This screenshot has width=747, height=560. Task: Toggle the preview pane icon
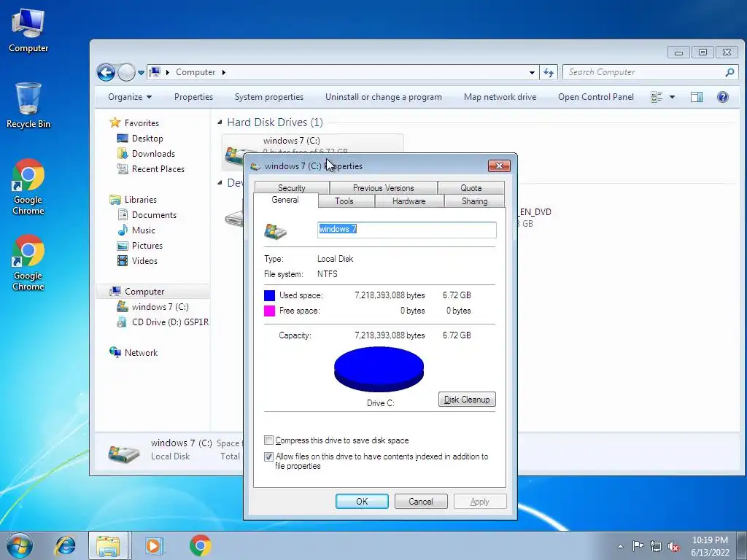click(696, 97)
